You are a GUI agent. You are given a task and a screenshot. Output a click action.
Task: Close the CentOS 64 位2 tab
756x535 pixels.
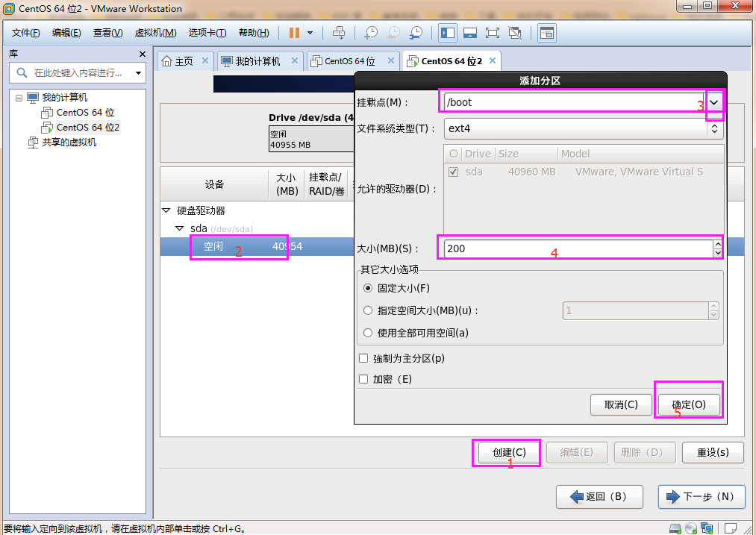[x=493, y=60]
